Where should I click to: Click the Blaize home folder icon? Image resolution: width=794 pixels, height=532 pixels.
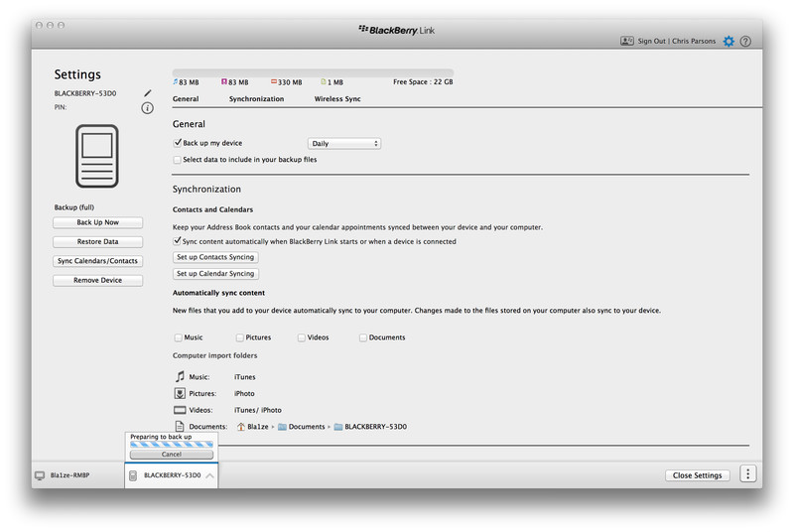pyautogui.click(x=241, y=427)
